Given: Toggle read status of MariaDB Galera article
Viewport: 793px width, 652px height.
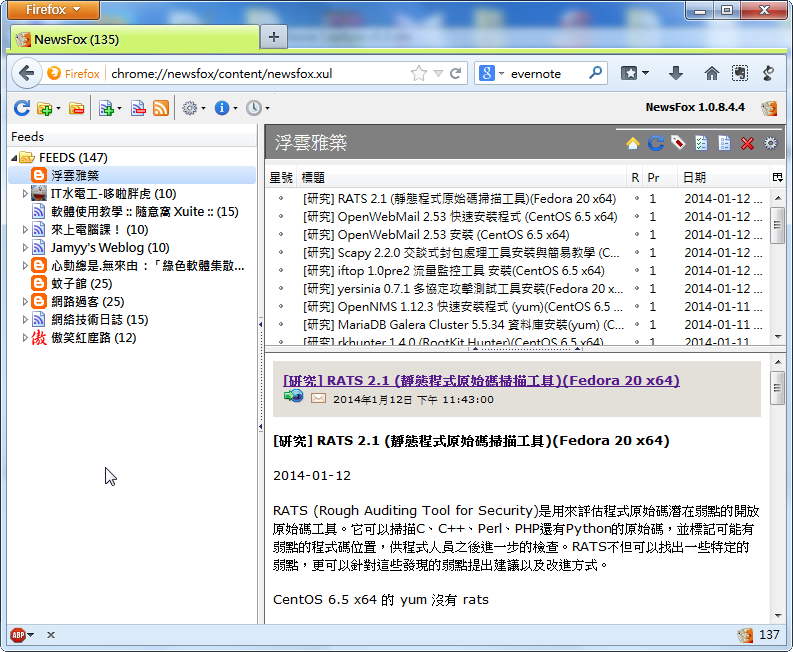Looking at the screenshot, I should [x=636, y=325].
